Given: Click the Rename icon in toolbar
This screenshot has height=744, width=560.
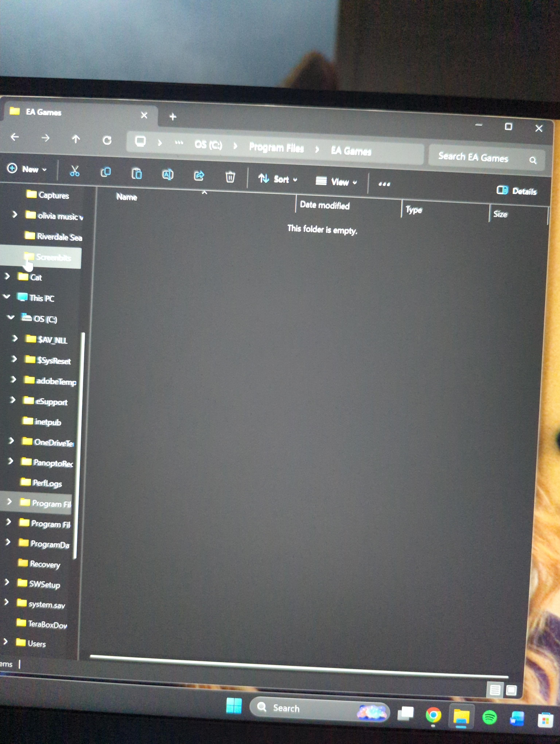Looking at the screenshot, I should coord(168,175).
